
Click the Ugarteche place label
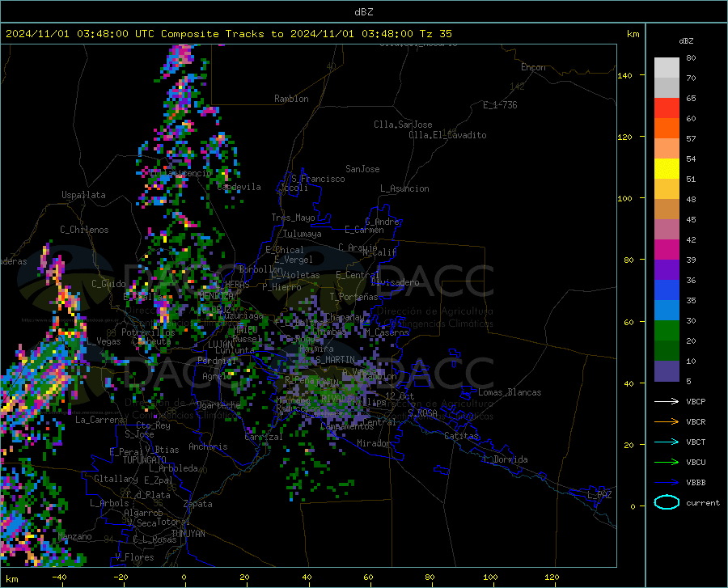point(218,404)
